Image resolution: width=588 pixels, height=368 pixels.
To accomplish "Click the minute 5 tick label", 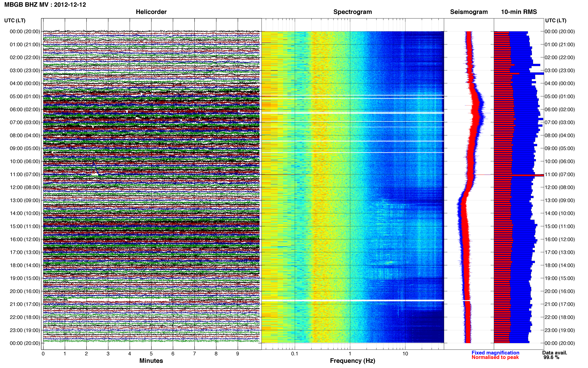I will tap(151, 354).
